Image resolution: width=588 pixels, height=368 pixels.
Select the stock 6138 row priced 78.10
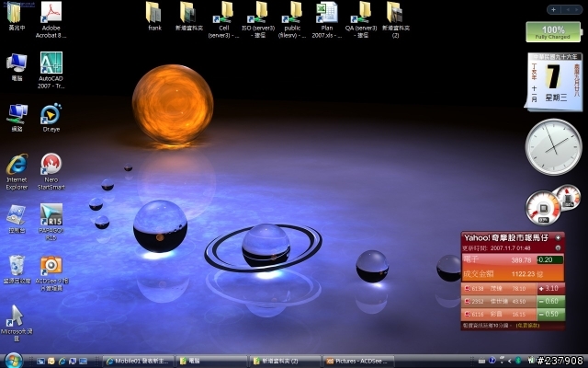(x=513, y=288)
